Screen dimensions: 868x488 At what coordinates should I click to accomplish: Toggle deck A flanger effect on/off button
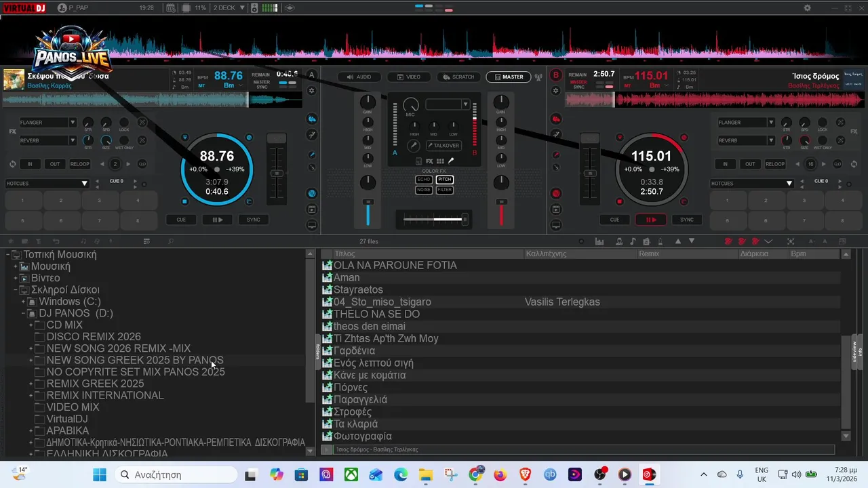142,123
